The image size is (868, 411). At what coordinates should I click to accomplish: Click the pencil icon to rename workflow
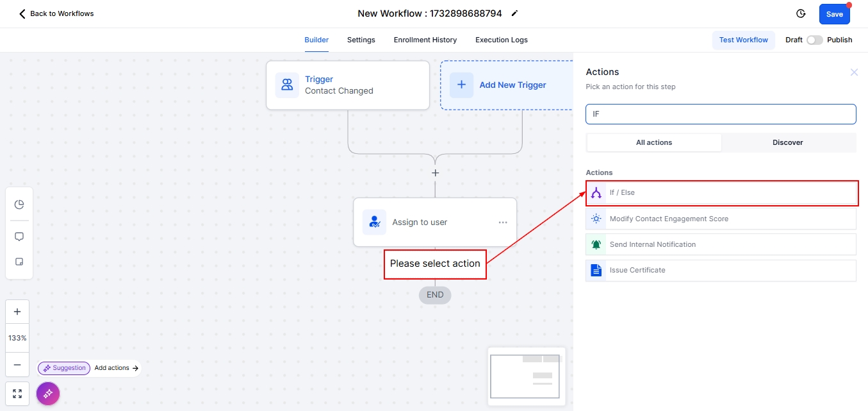click(x=514, y=13)
